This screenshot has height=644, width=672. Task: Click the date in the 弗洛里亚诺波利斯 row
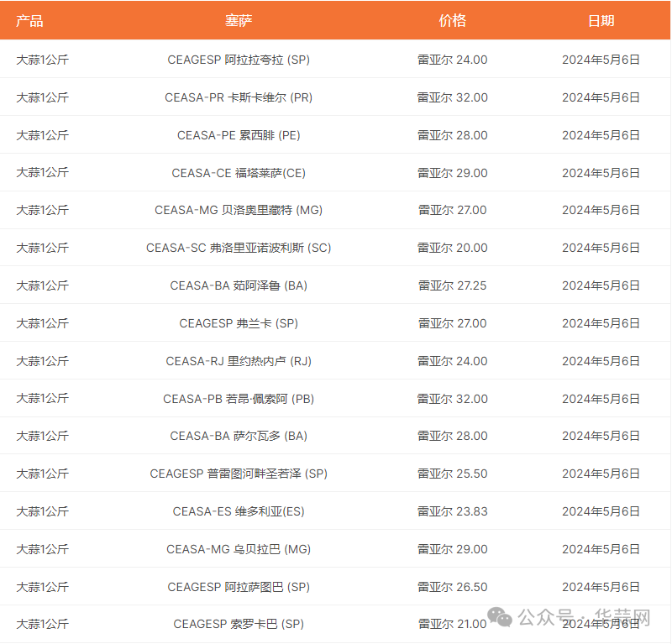tap(601, 248)
